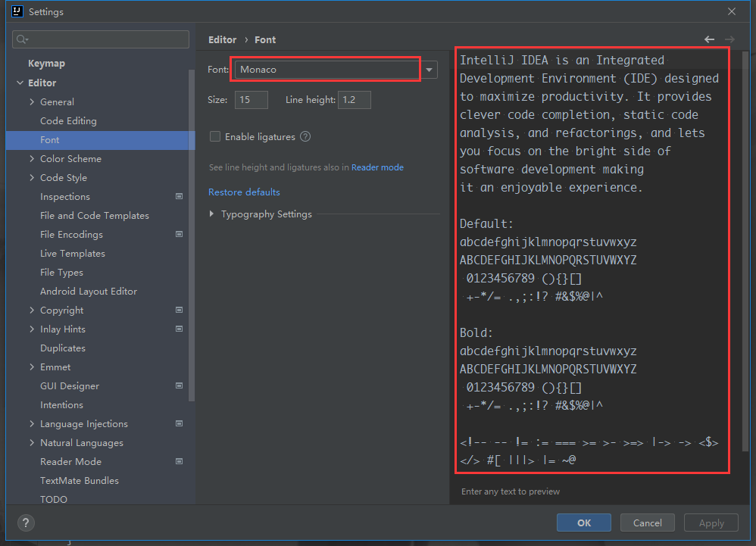Select Code Editing in settings tree
The height and width of the screenshot is (546, 756).
(68, 121)
